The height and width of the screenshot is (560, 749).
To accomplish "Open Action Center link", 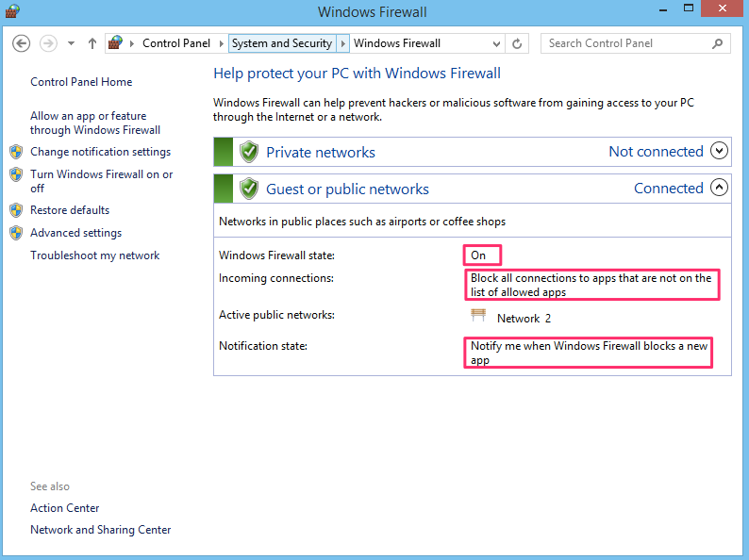I will coord(64,508).
